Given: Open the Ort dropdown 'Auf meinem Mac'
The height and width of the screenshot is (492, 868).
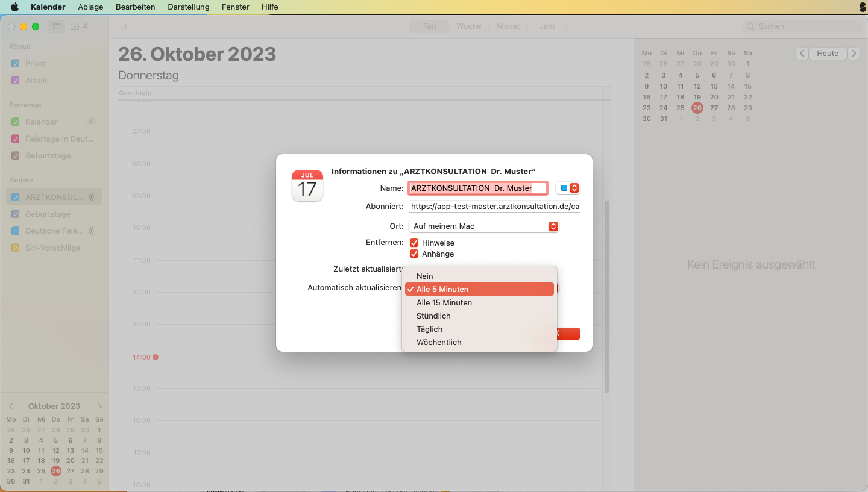Looking at the screenshot, I should (x=483, y=226).
